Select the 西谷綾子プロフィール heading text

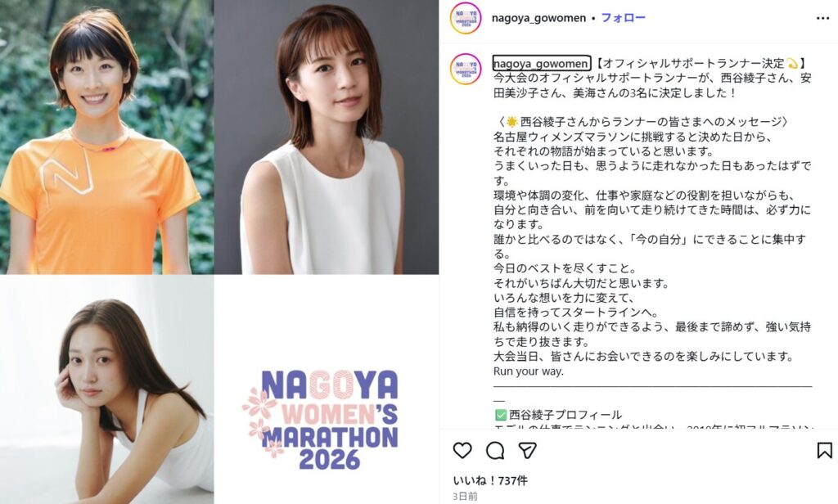565,415
